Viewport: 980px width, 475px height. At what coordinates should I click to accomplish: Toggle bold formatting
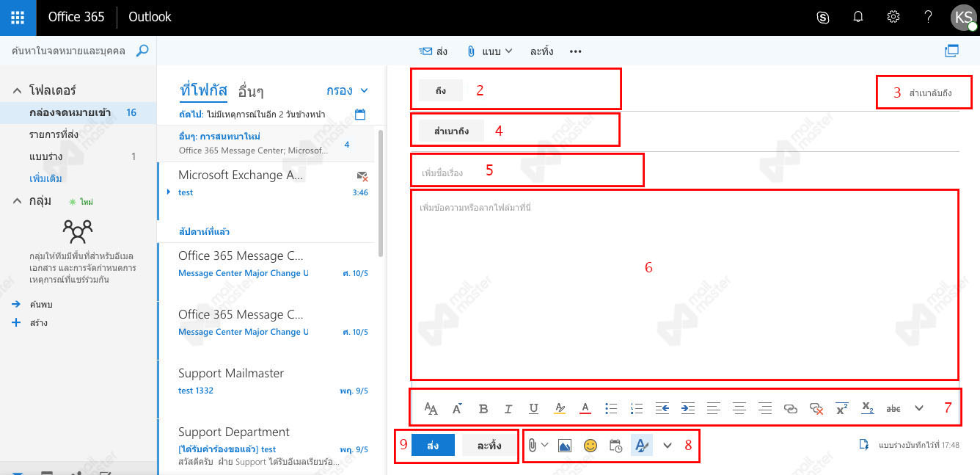click(483, 409)
